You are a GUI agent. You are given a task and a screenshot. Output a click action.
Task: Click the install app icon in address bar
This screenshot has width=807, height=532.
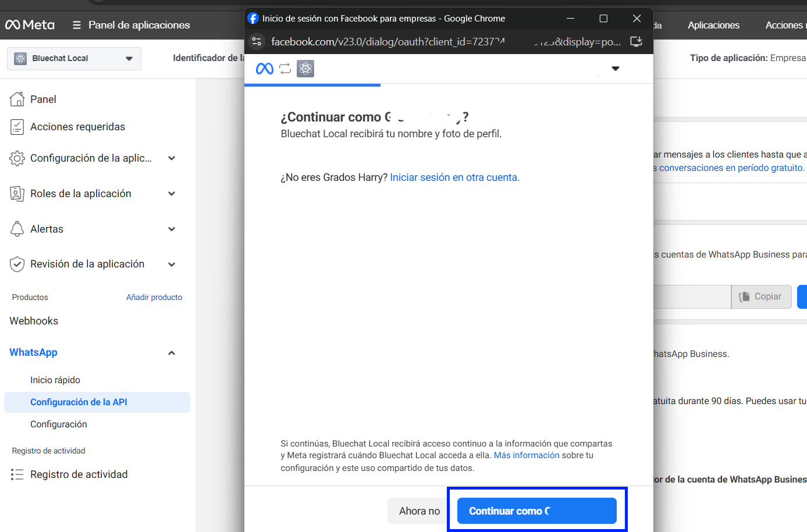coord(636,42)
